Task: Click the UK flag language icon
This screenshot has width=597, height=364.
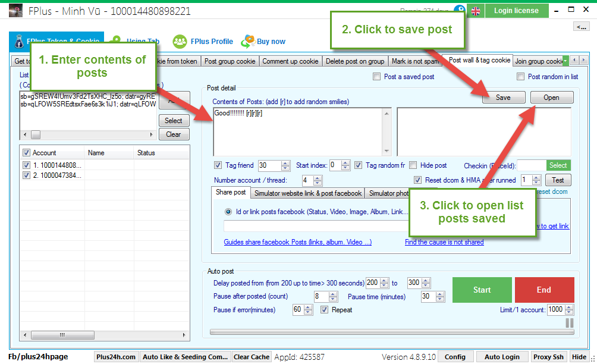Action: click(x=476, y=11)
